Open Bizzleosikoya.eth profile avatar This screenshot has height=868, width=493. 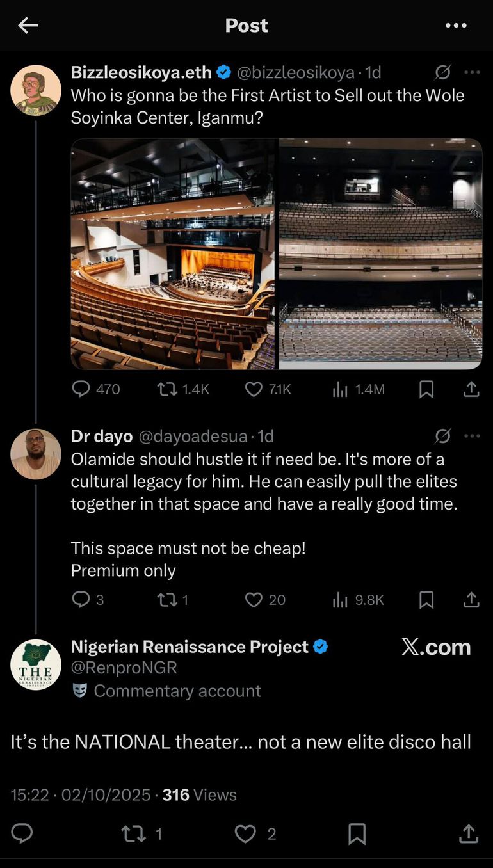[x=36, y=90]
